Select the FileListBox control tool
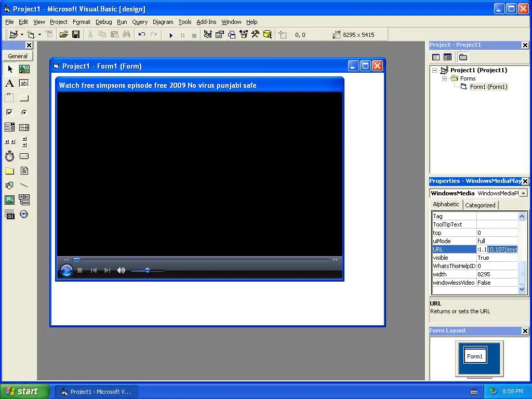 [x=24, y=170]
